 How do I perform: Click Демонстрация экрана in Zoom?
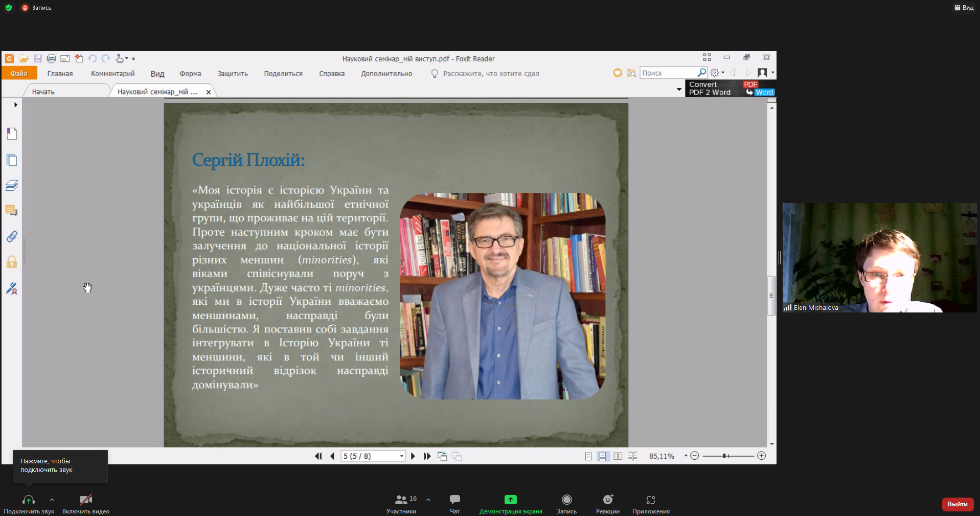coord(511,504)
